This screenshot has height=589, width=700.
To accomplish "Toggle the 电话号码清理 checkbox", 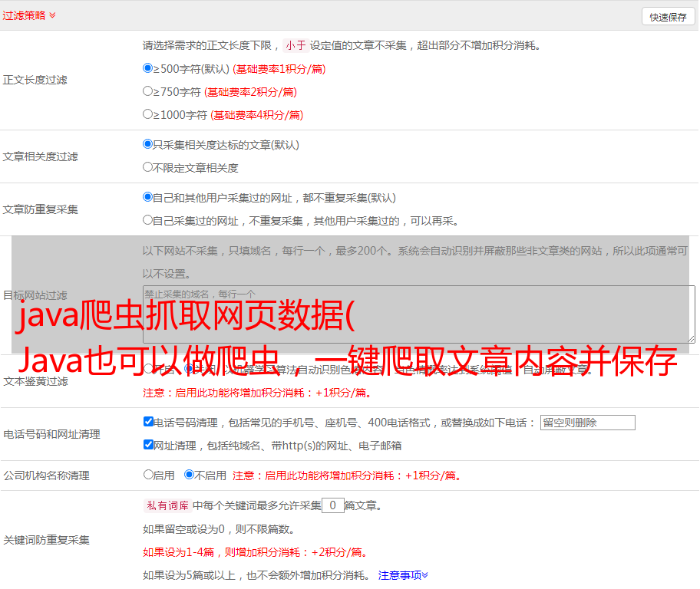I will coord(149,422).
